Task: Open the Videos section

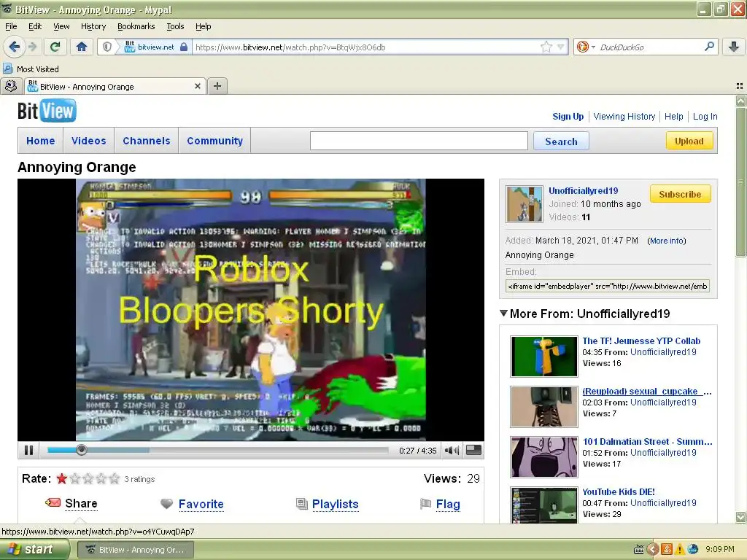Action: (88, 141)
